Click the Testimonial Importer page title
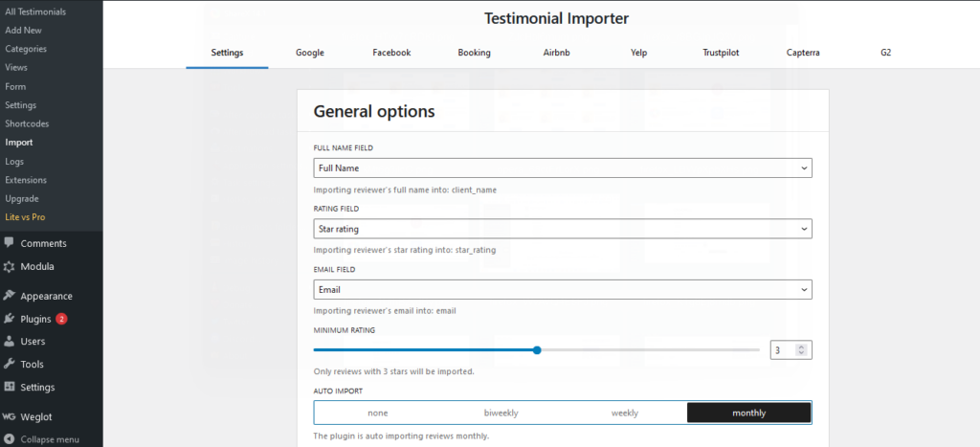 pyautogui.click(x=556, y=19)
